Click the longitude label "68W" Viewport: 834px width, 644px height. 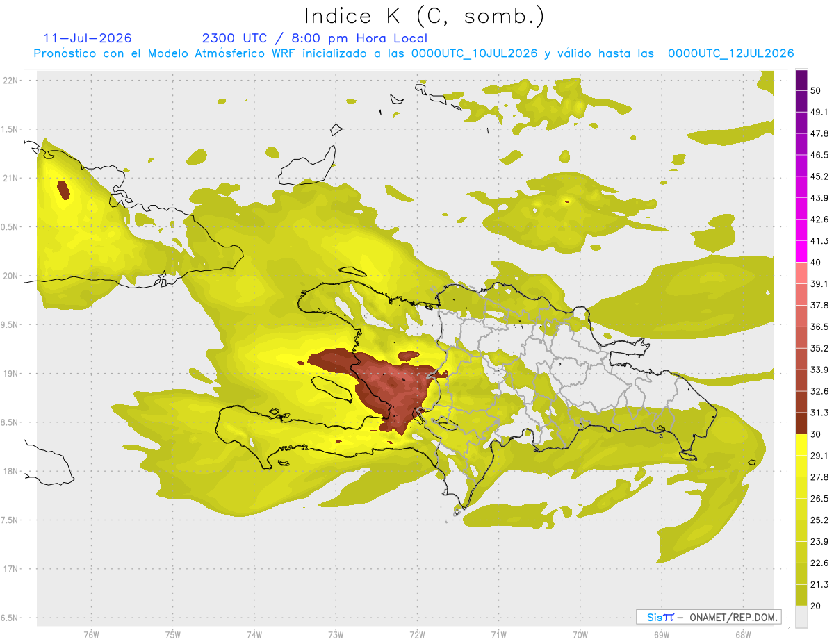[743, 634]
